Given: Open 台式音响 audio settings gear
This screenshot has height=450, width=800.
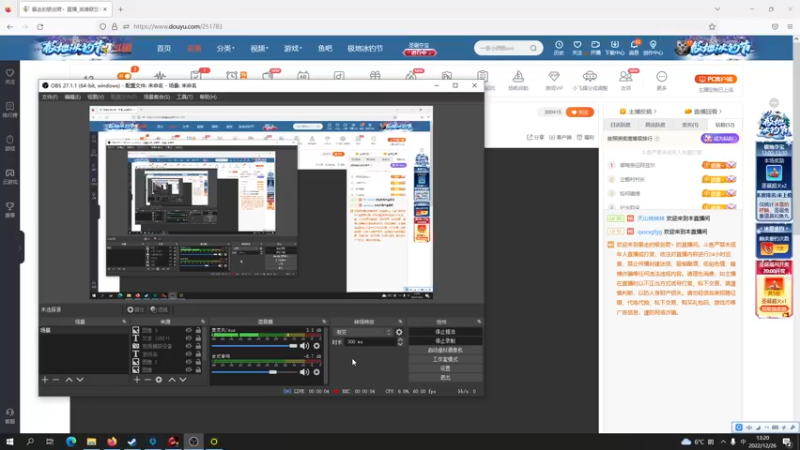Looking at the screenshot, I should (x=317, y=372).
